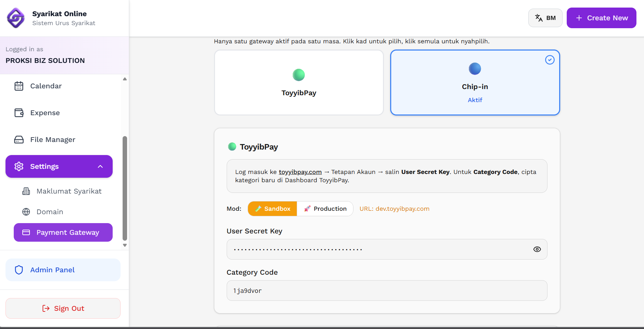The width and height of the screenshot is (644, 329).
Task: Click the 'Hanya satu gateway aktif' instruction text
Action: [352, 41]
